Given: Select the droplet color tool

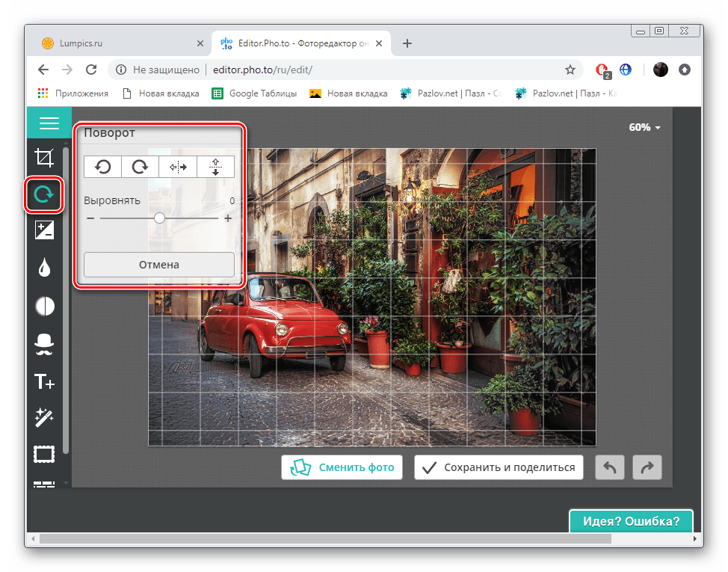Looking at the screenshot, I should (x=44, y=268).
